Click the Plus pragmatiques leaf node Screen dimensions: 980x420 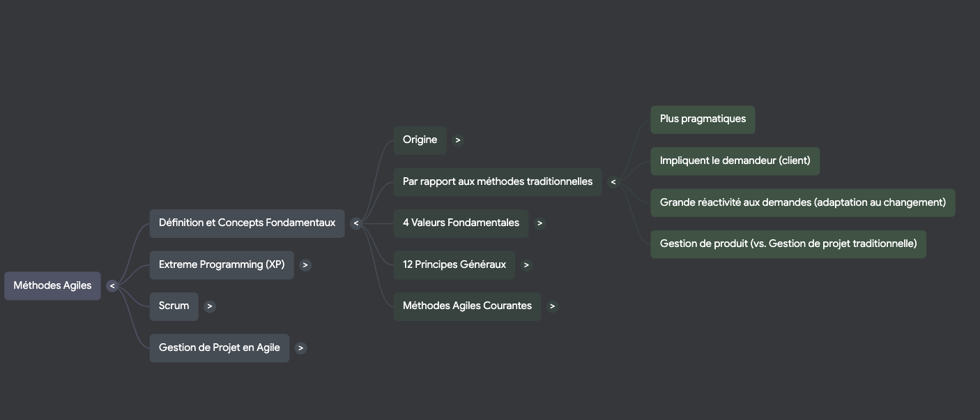point(703,119)
